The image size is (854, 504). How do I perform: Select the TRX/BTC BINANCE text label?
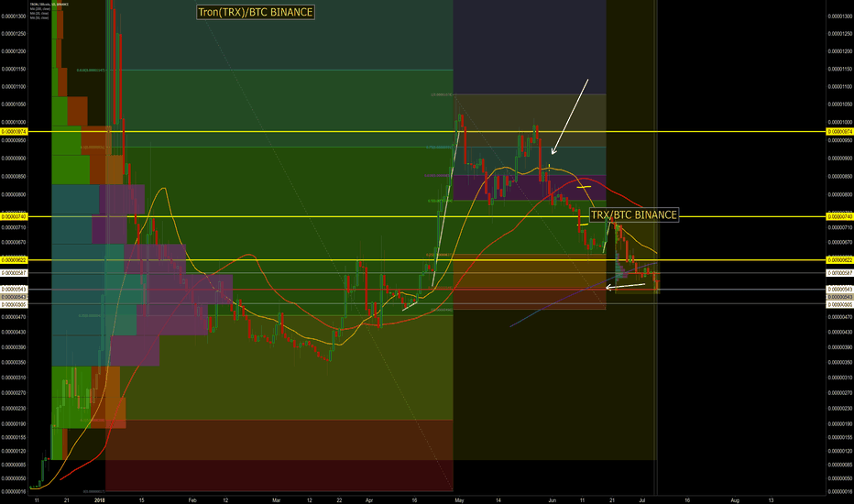[634, 214]
